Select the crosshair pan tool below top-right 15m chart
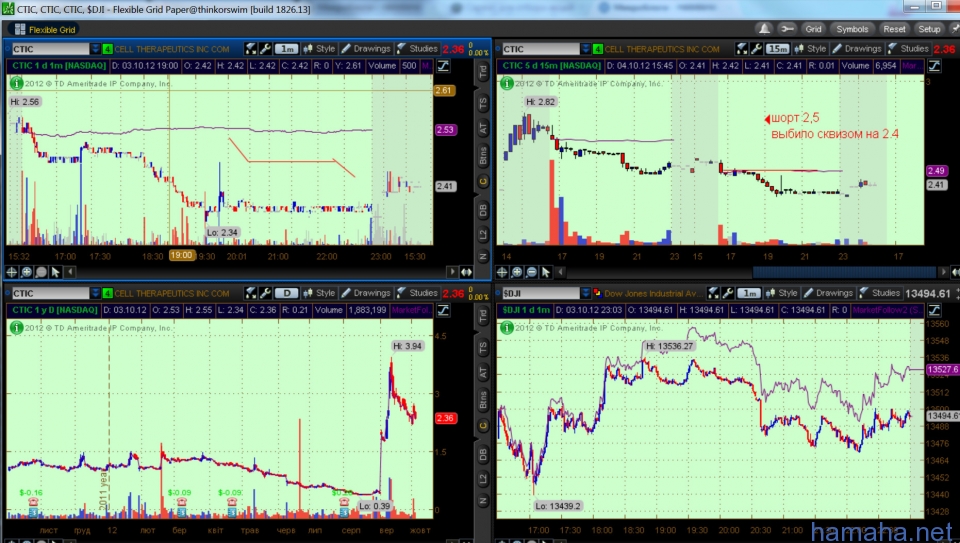This screenshot has width=960, height=543. pos(503,272)
